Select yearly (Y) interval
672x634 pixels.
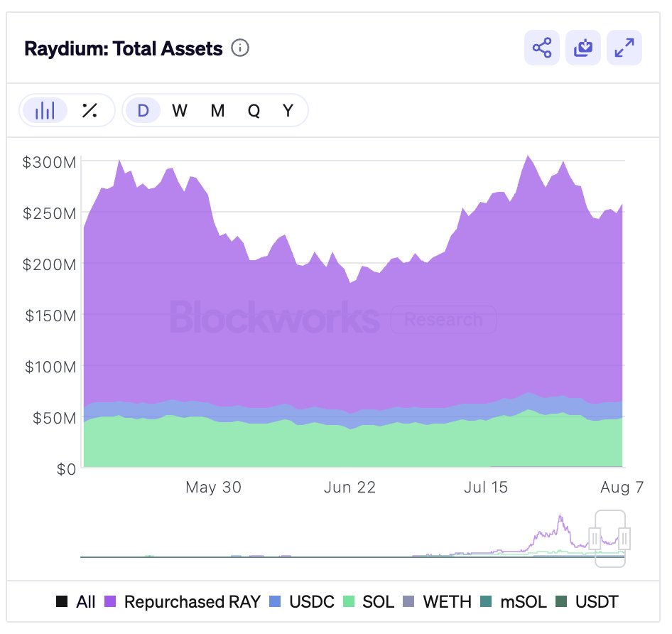click(x=288, y=111)
